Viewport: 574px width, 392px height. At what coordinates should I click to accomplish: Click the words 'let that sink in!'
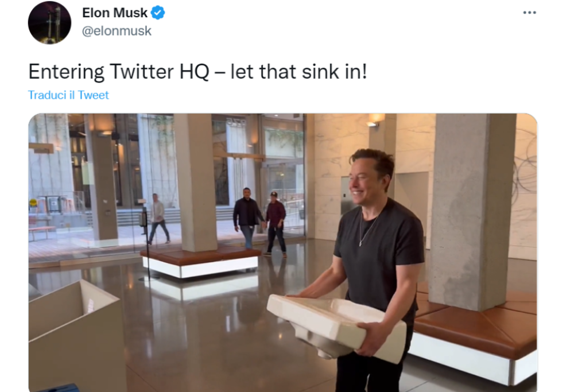298,72
